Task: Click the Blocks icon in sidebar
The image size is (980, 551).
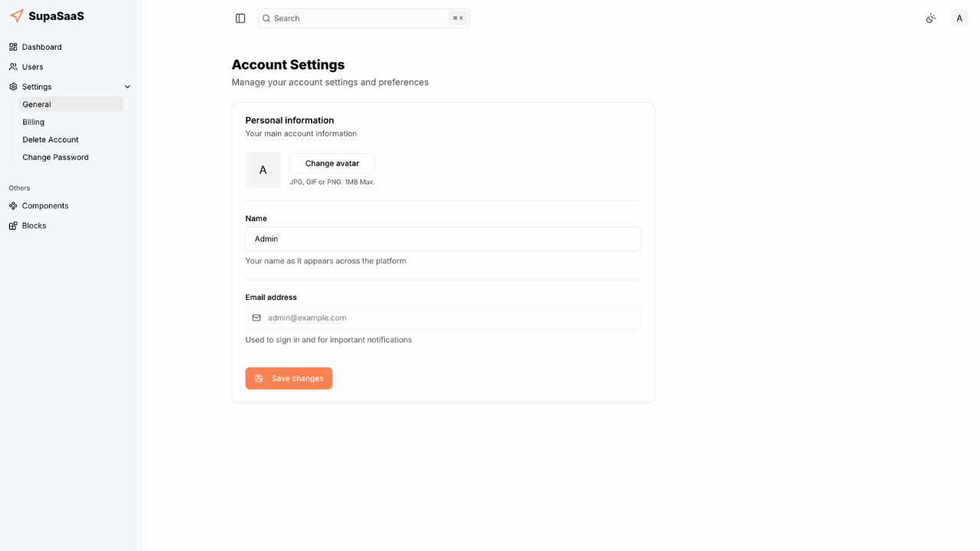Action: pos(13,226)
